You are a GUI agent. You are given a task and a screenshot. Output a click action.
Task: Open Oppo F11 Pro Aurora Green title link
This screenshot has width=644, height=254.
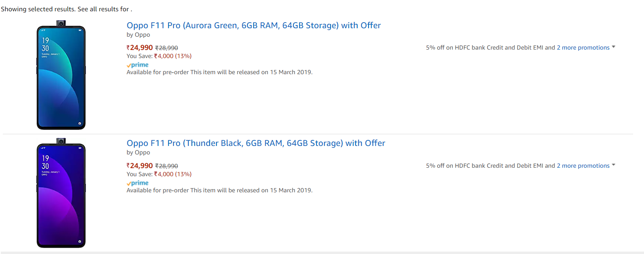253,25
